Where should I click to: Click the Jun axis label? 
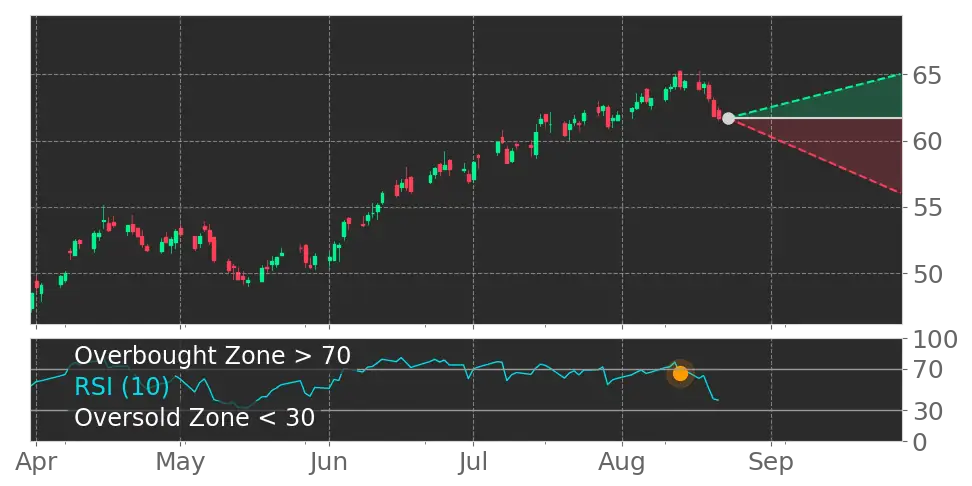click(x=329, y=463)
